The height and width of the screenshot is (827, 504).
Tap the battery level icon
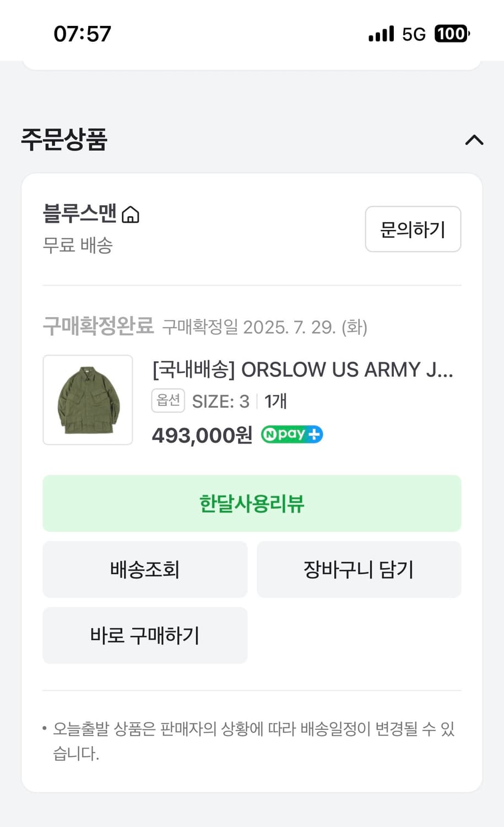[452, 34]
